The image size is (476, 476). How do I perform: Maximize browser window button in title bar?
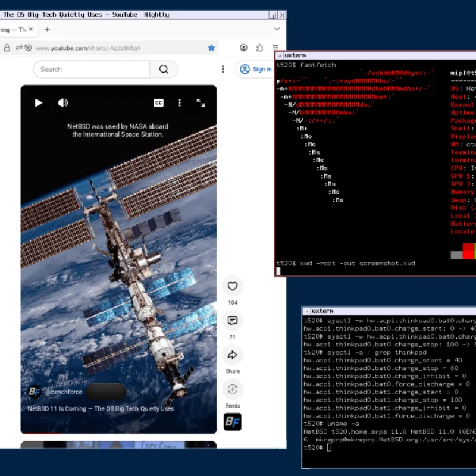pos(273,15)
